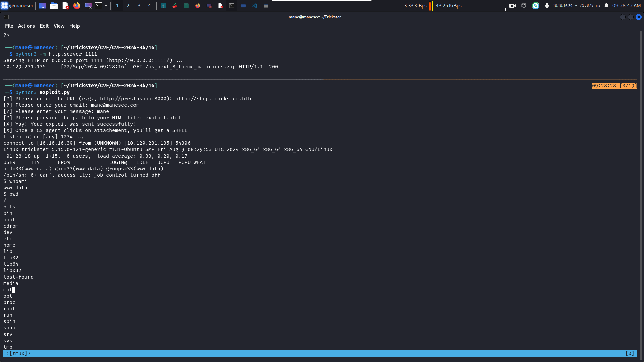
Task: Focus the dark green app in taskbar
Action: (186, 6)
